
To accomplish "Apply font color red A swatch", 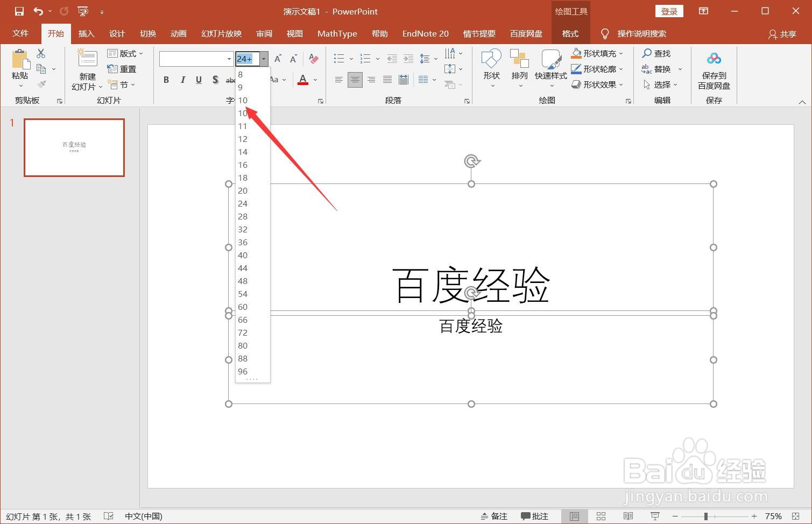I will 303,80.
